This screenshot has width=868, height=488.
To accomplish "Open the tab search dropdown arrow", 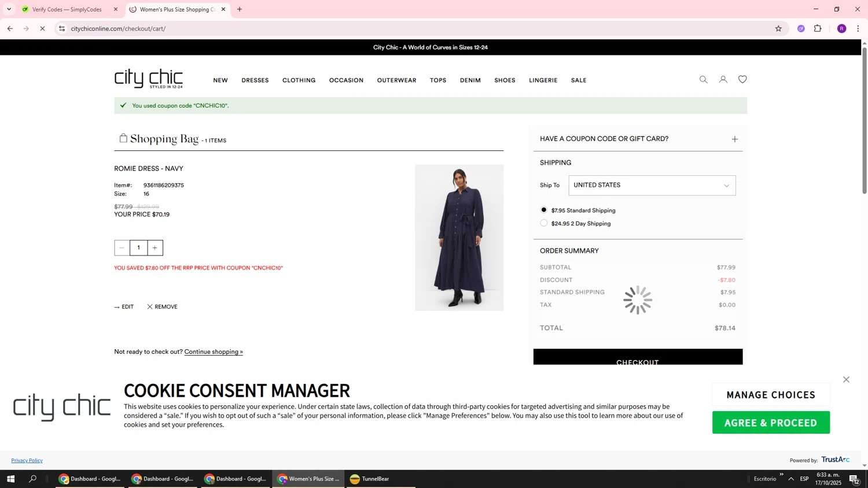I will pos(9,9).
